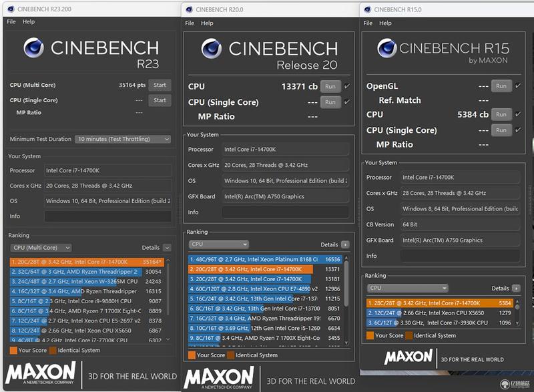Click the Details arrow icon in R20 Ranking
Screen dimensions: 534x392
click(345, 244)
